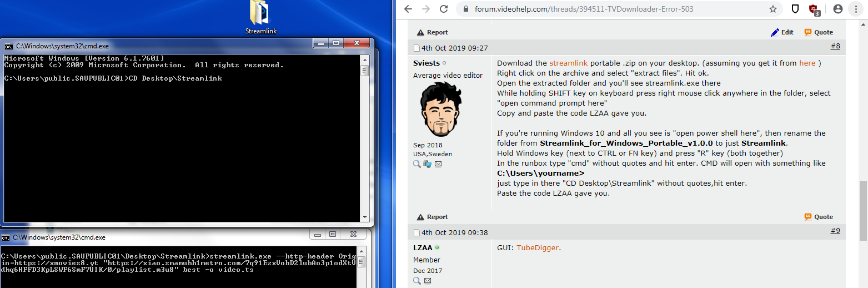Maximize the upper cmd.exe window
This screenshot has width=868, height=288.
tap(336, 43)
